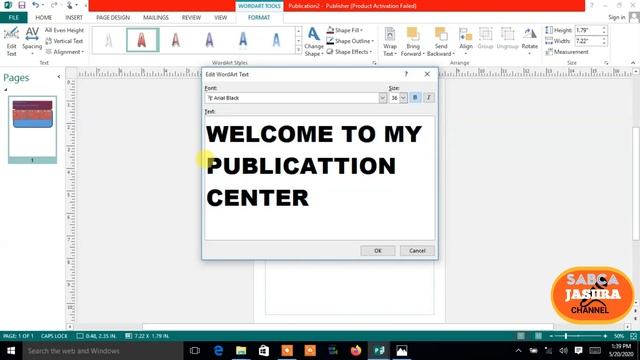The width and height of the screenshot is (640, 360).
Task: Open the FILE tab
Action: point(13,18)
